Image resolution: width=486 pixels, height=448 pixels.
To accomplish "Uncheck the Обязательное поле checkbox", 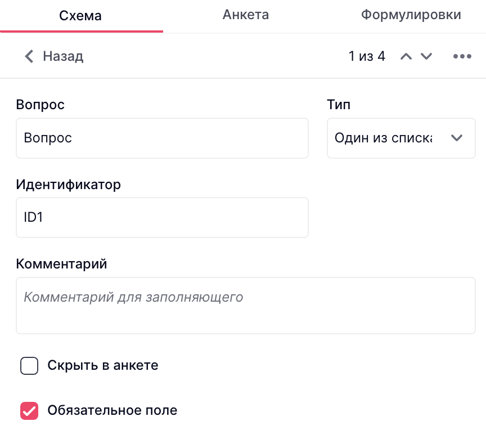I will point(29,411).
